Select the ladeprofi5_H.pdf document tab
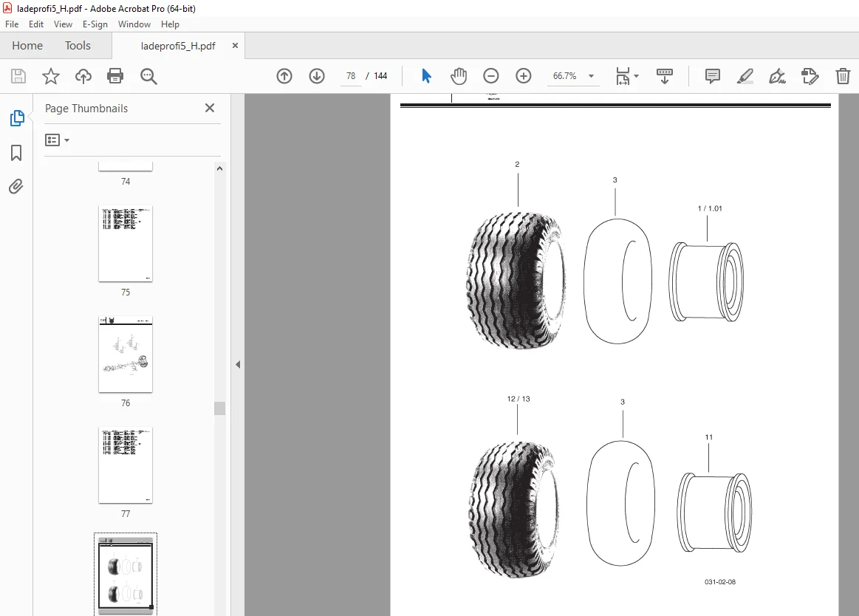The width and height of the screenshot is (859, 616). click(x=178, y=46)
